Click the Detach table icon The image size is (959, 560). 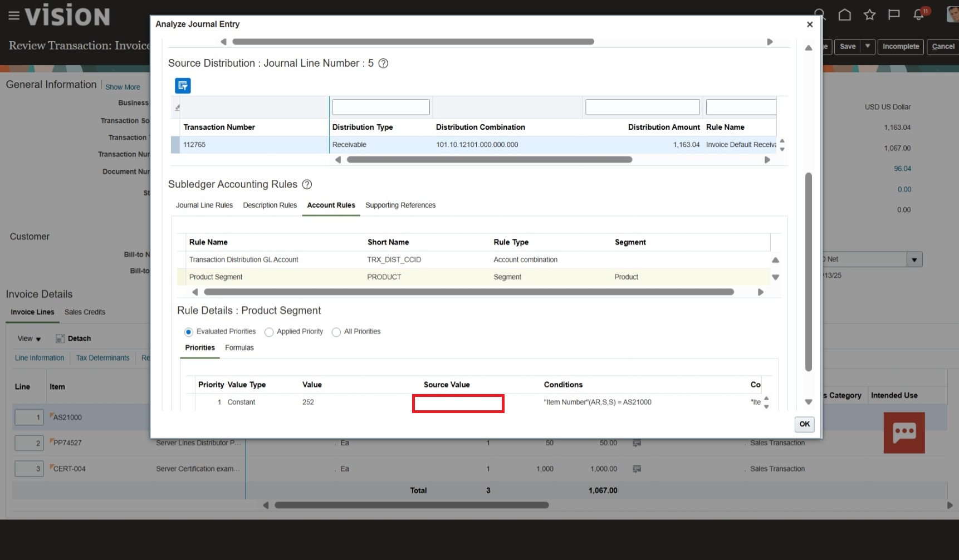click(x=60, y=338)
